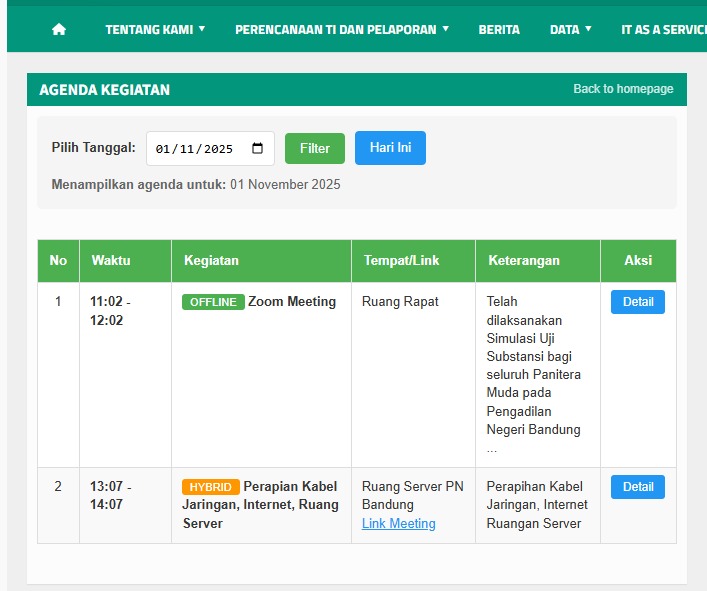Image resolution: width=707 pixels, height=591 pixels.
Task: Open the Berita menu item
Action: [499, 29]
